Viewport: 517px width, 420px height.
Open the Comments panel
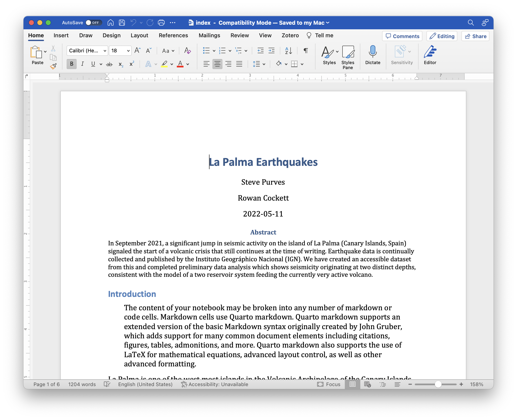[x=402, y=36]
